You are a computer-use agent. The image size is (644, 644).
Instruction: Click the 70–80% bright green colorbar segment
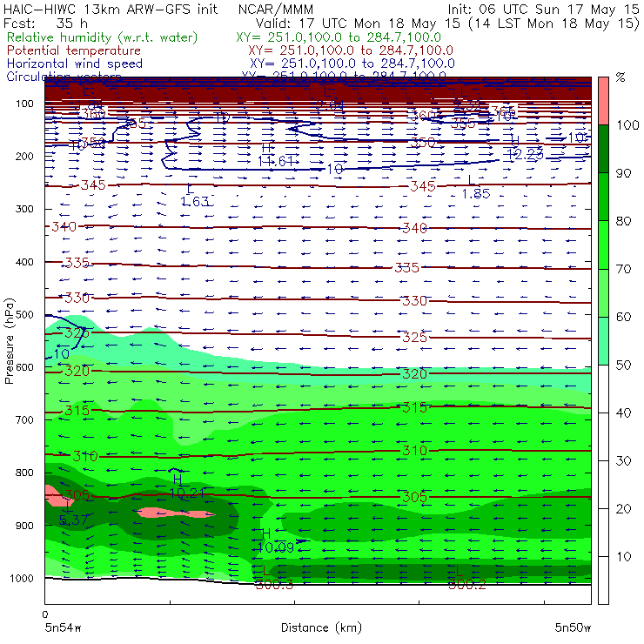pos(603,245)
